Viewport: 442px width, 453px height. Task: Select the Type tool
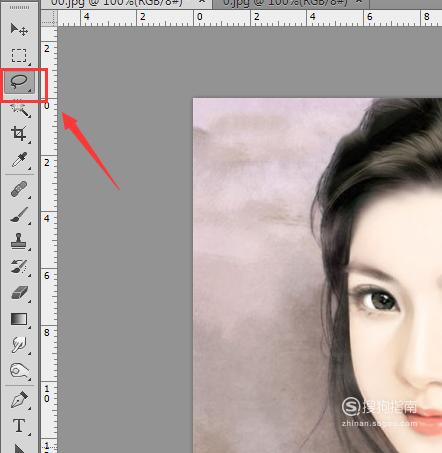(19, 426)
